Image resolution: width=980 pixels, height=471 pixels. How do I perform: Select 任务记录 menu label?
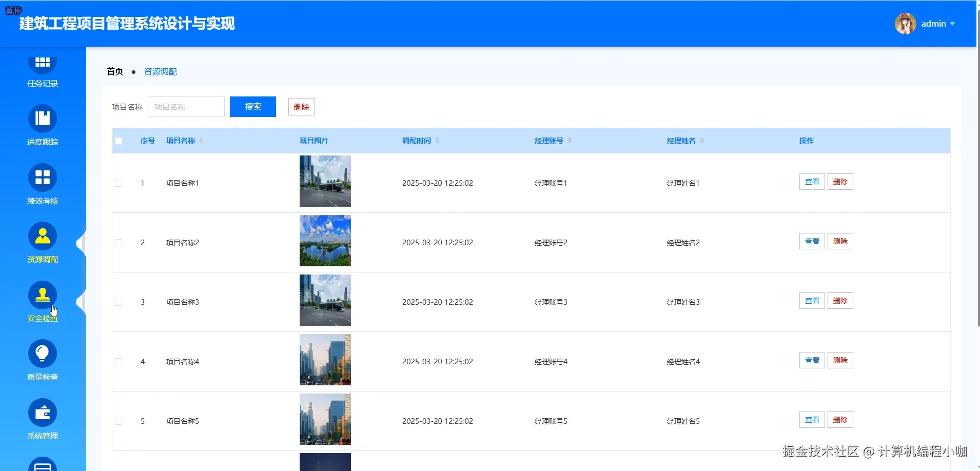[43, 84]
